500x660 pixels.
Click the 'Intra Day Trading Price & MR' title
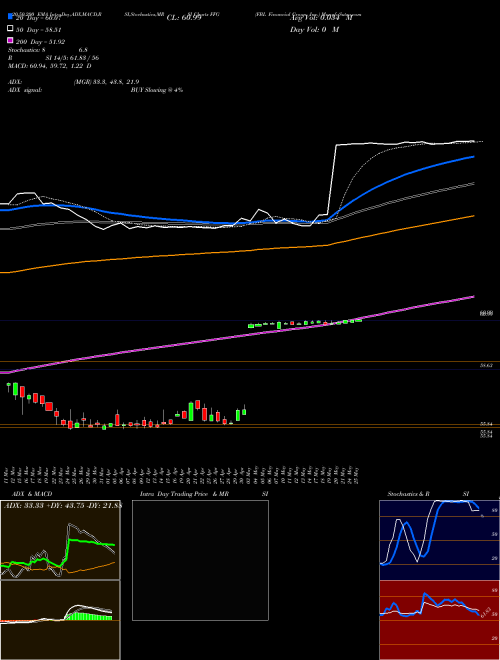(184, 494)
